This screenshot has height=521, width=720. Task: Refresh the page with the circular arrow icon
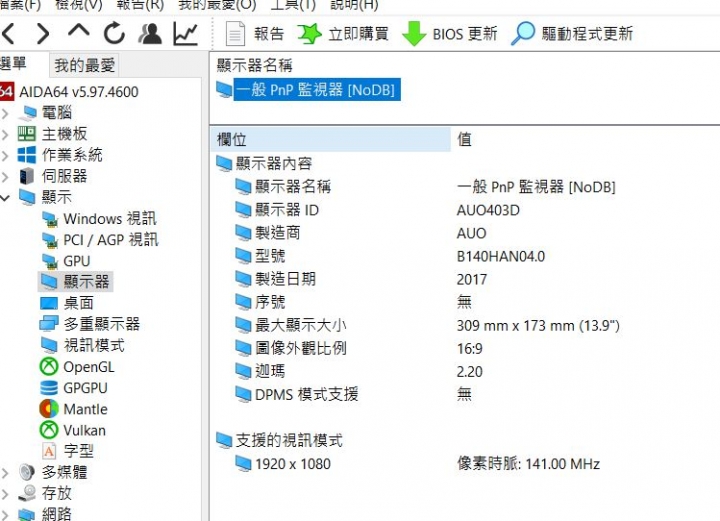(x=114, y=33)
